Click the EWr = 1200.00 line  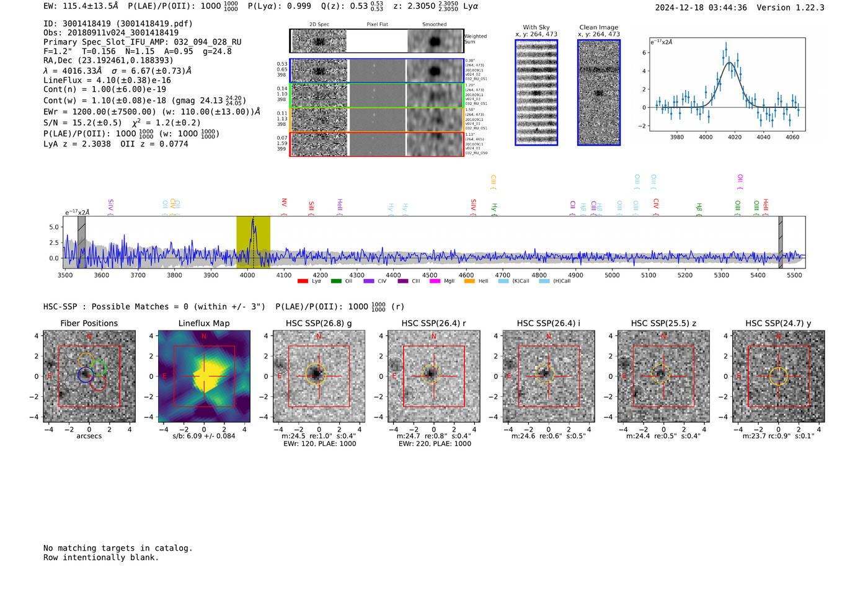tap(152, 112)
